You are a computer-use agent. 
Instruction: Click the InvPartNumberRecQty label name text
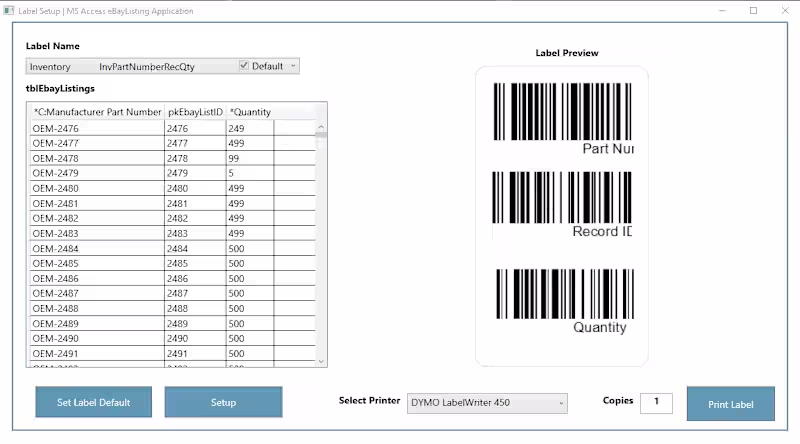(x=147, y=66)
